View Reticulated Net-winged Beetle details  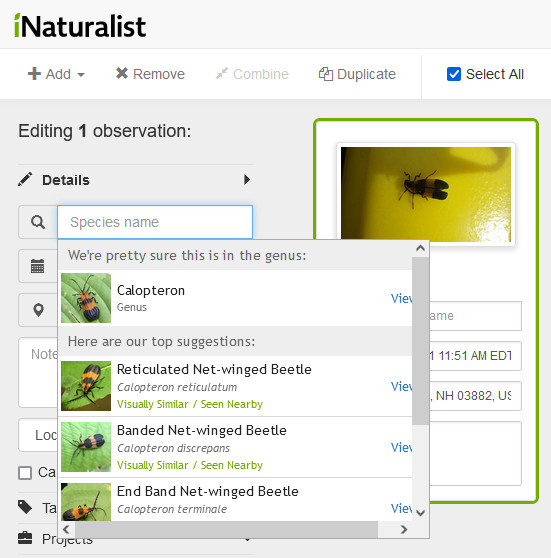pos(402,386)
